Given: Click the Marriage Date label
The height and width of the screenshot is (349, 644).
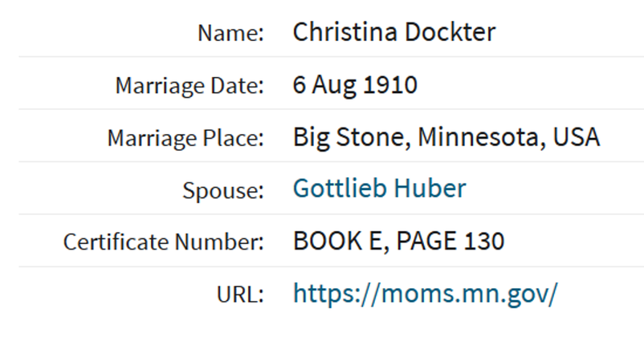Looking at the screenshot, I should [x=190, y=86].
